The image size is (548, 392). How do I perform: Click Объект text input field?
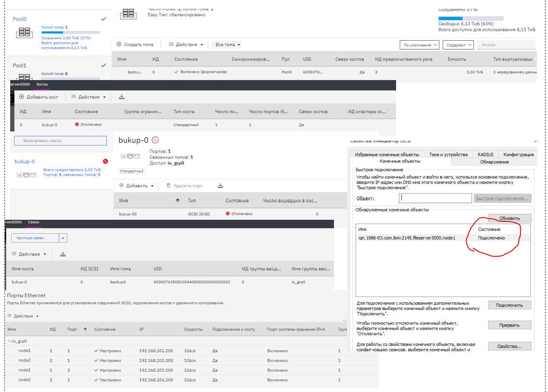(435, 198)
